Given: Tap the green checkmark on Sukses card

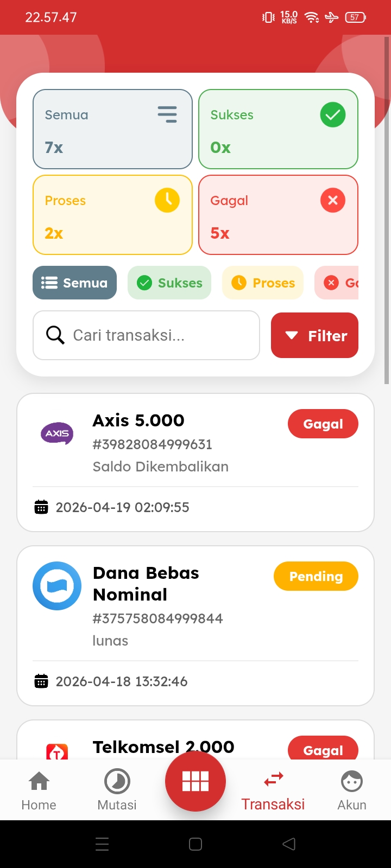Looking at the screenshot, I should click(x=333, y=115).
